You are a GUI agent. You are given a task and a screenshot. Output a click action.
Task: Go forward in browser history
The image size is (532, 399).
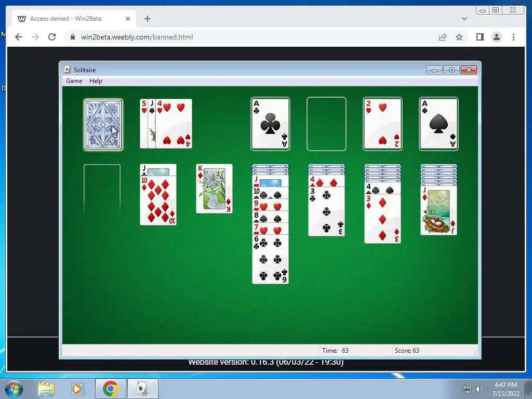click(35, 37)
